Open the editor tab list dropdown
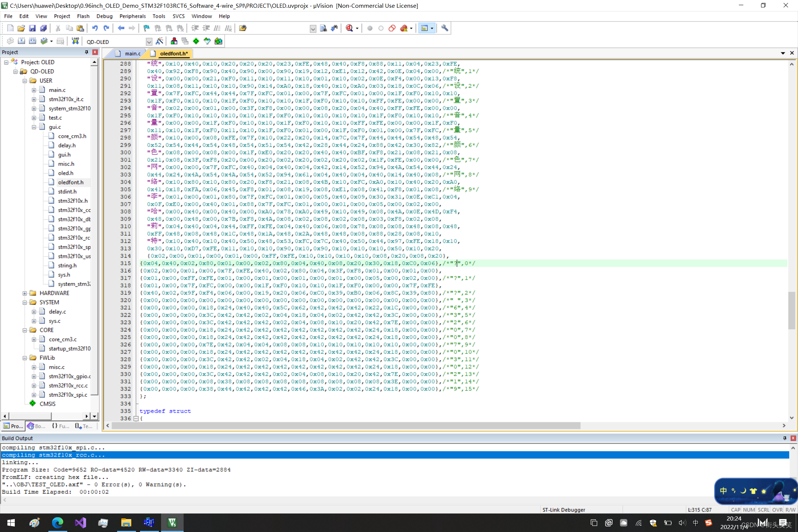798x532 pixels. click(783, 53)
